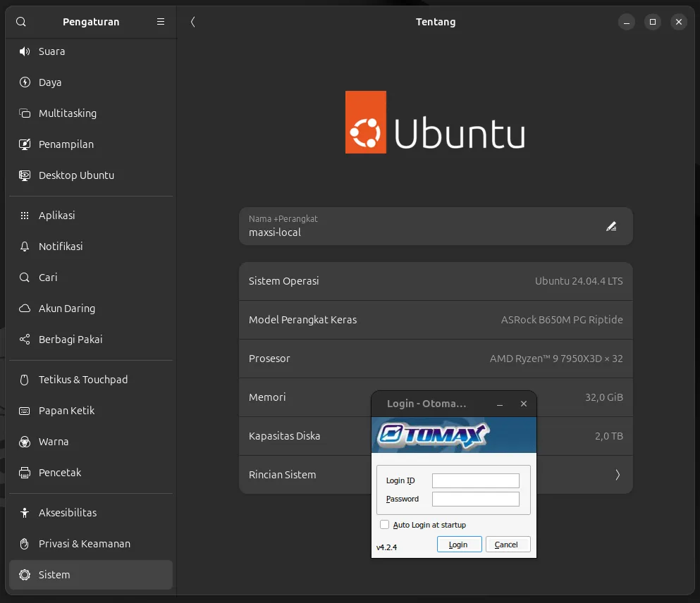700x603 pixels.
Task: Cancel the Otomax login dialog
Action: 508,544
